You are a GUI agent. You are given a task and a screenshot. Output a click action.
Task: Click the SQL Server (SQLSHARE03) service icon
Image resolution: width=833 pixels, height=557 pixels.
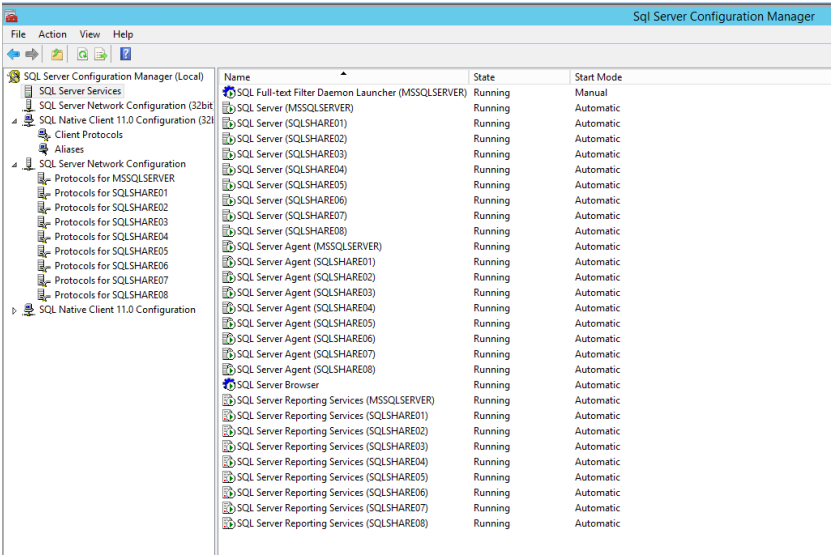point(229,154)
